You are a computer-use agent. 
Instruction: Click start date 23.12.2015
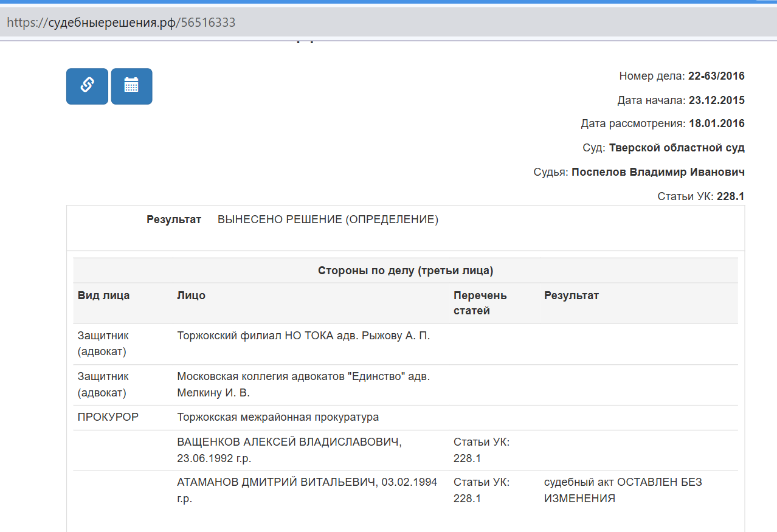[717, 100]
